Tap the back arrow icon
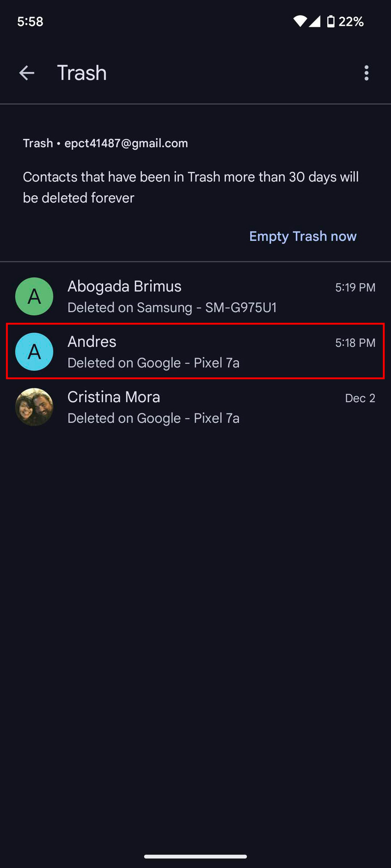The height and width of the screenshot is (868, 391). point(27,73)
